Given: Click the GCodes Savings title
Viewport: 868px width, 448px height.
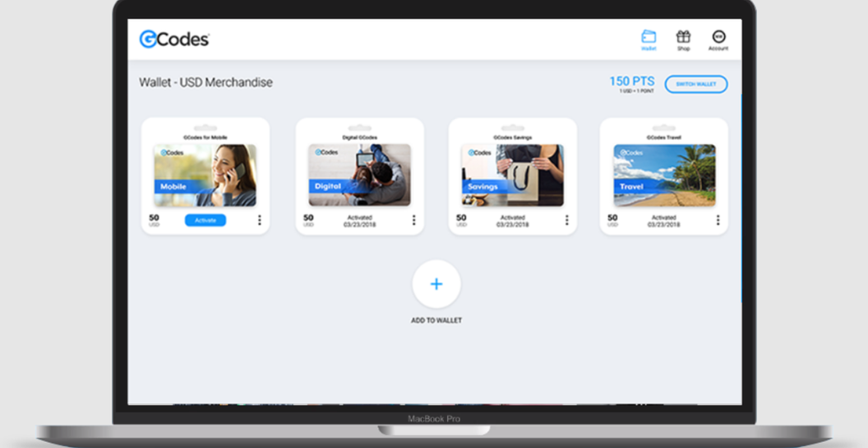Looking at the screenshot, I should (x=513, y=137).
